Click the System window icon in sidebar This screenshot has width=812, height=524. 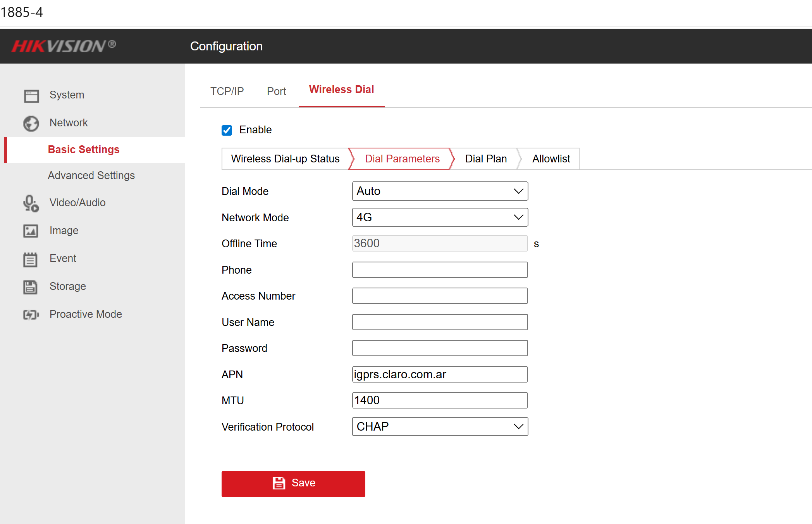[x=31, y=95]
